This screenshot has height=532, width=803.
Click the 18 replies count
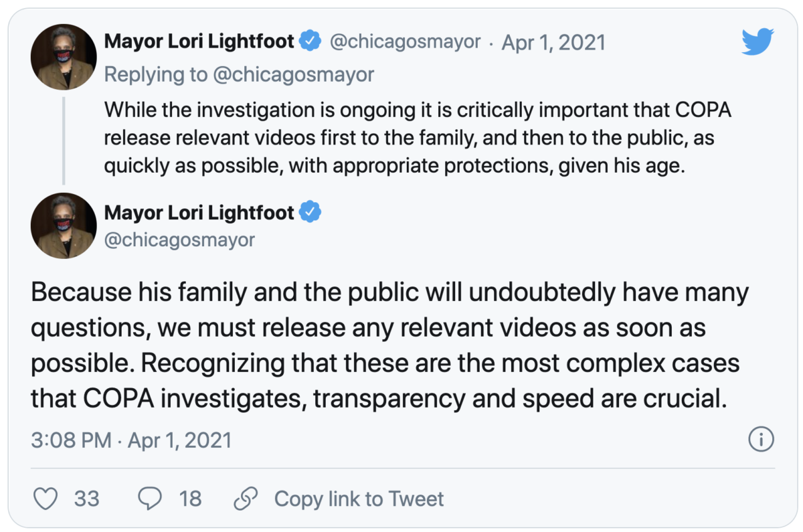click(190, 499)
